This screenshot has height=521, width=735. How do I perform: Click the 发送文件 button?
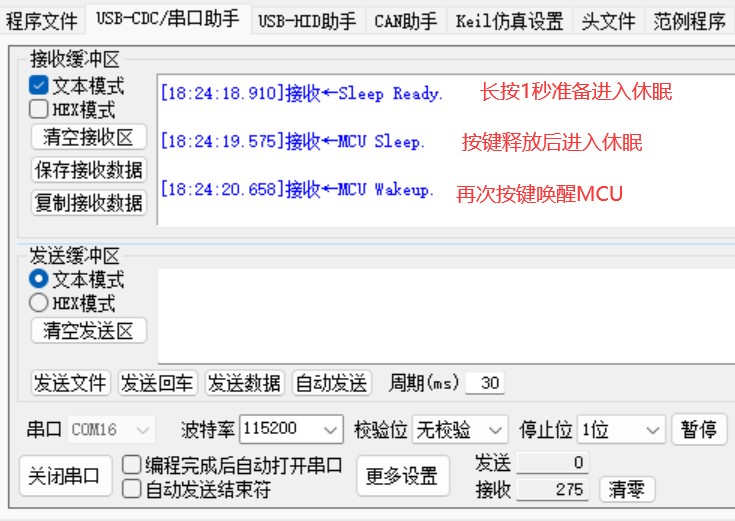pyautogui.click(x=70, y=383)
